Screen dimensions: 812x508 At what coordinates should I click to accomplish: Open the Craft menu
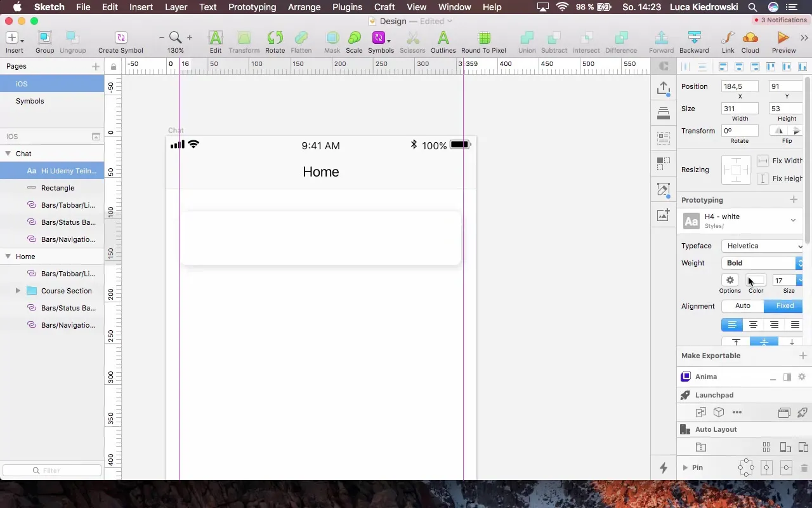coord(384,7)
